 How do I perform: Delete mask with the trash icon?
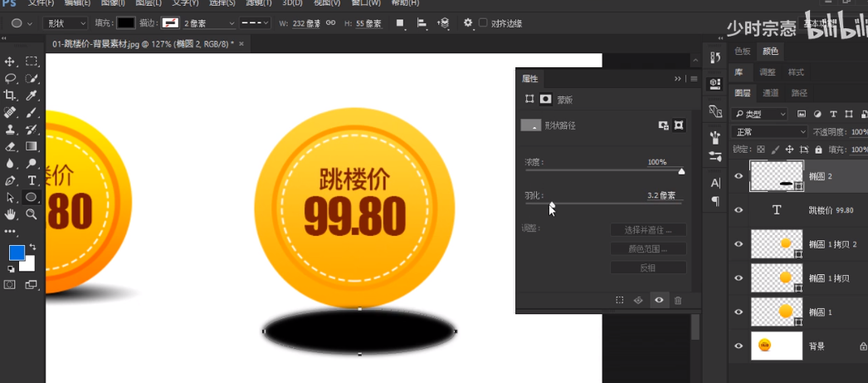[x=678, y=300]
